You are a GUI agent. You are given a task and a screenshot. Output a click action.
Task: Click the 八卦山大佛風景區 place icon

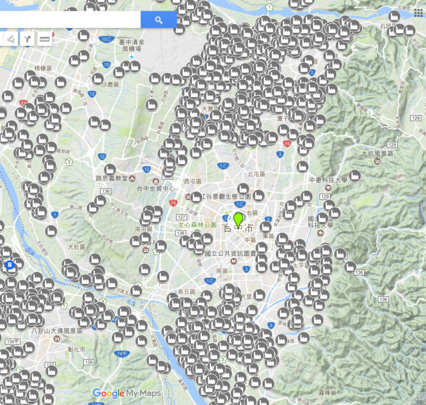tap(57, 339)
